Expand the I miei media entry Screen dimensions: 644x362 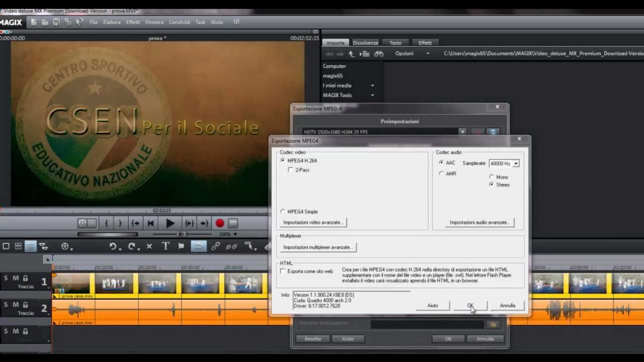click(x=372, y=85)
